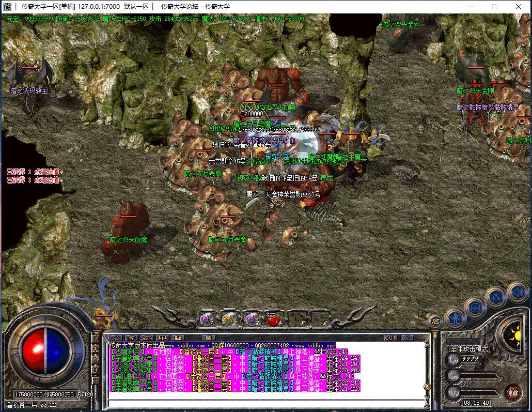Open the skills icon with three stars
532x412 pixels.
tap(496, 297)
